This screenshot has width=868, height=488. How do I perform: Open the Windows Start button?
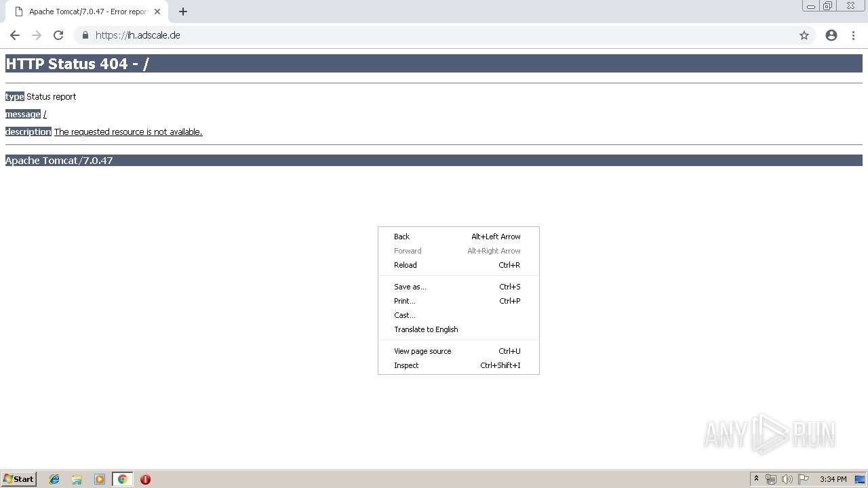(19, 479)
